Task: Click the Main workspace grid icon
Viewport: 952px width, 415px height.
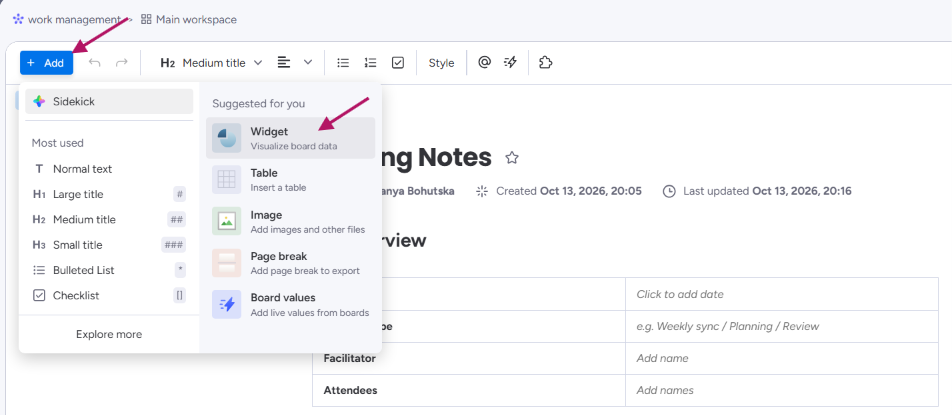Action: [x=146, y=19]
